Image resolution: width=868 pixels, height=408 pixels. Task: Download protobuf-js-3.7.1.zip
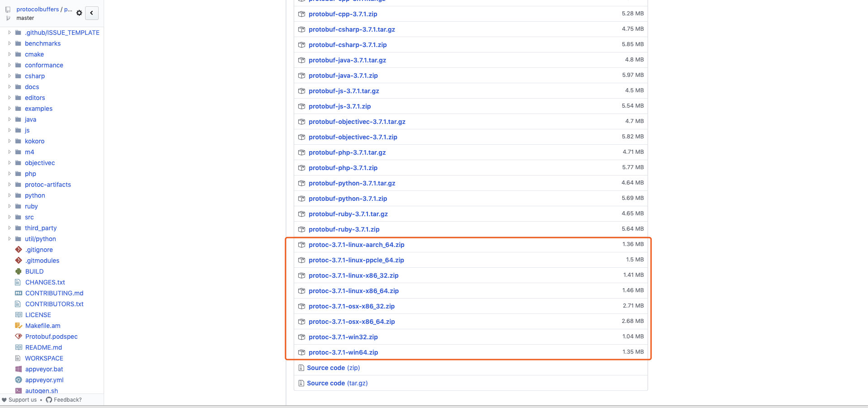(339, 106)
